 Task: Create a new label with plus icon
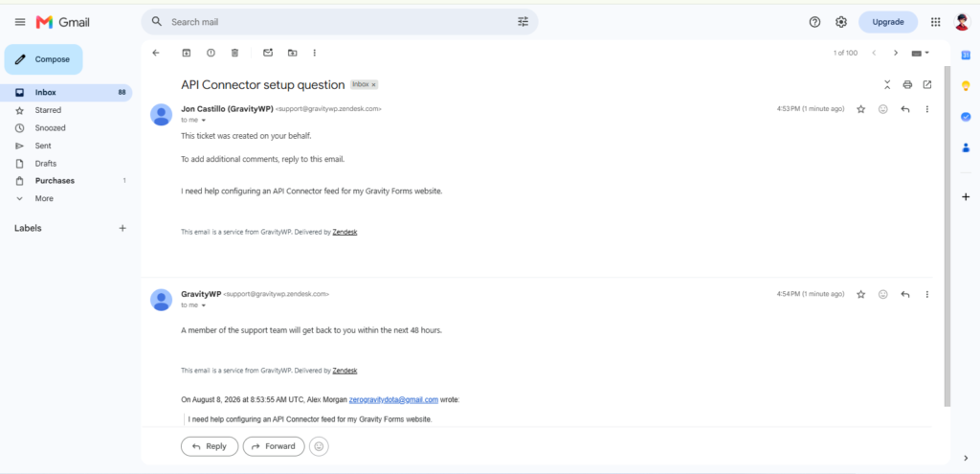tap(122, 228)
